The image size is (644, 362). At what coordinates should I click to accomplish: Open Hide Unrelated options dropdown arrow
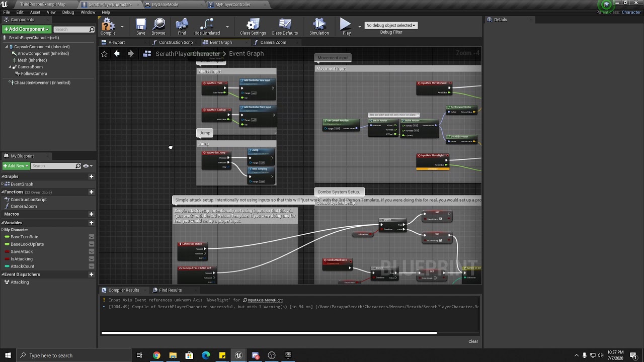point(227,27)
